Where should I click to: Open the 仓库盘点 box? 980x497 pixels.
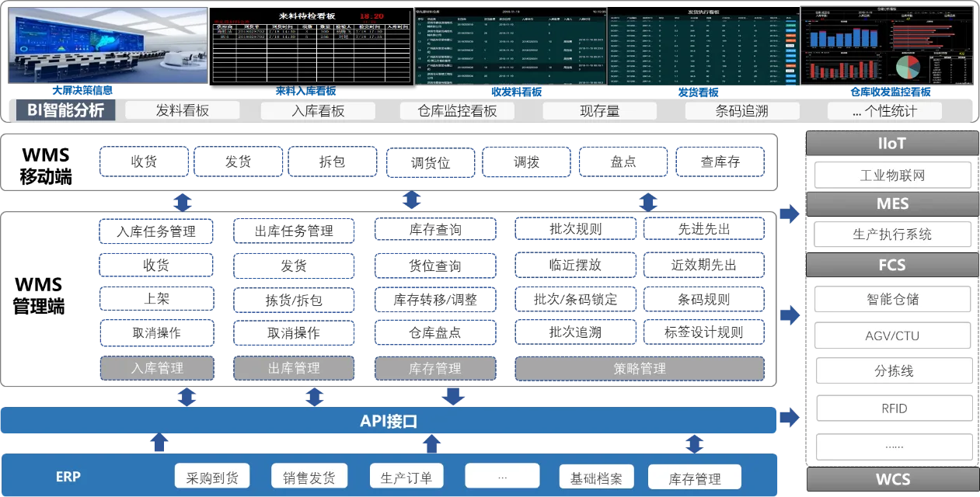point(435,332)
